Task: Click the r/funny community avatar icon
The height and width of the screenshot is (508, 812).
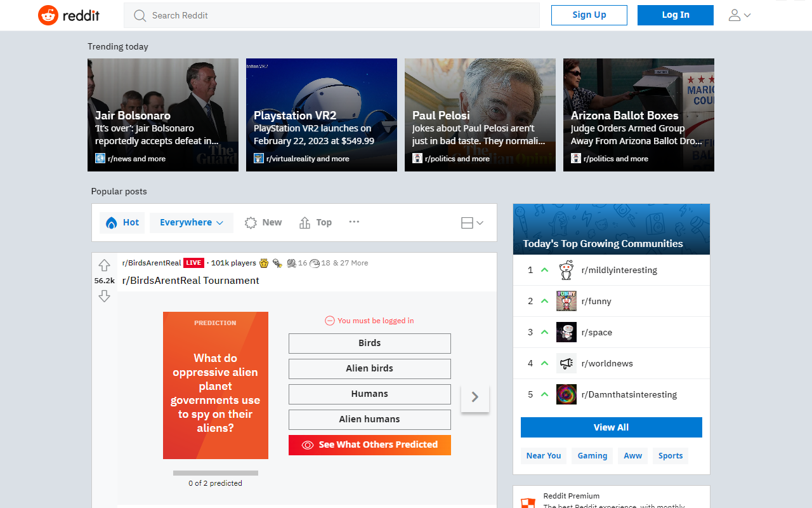Action: pos(566,301)
